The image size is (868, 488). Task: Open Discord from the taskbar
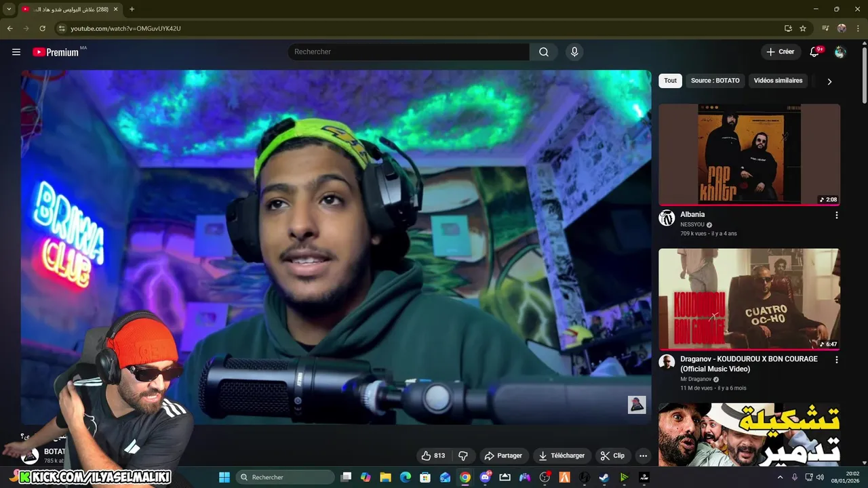click(485, 477)
